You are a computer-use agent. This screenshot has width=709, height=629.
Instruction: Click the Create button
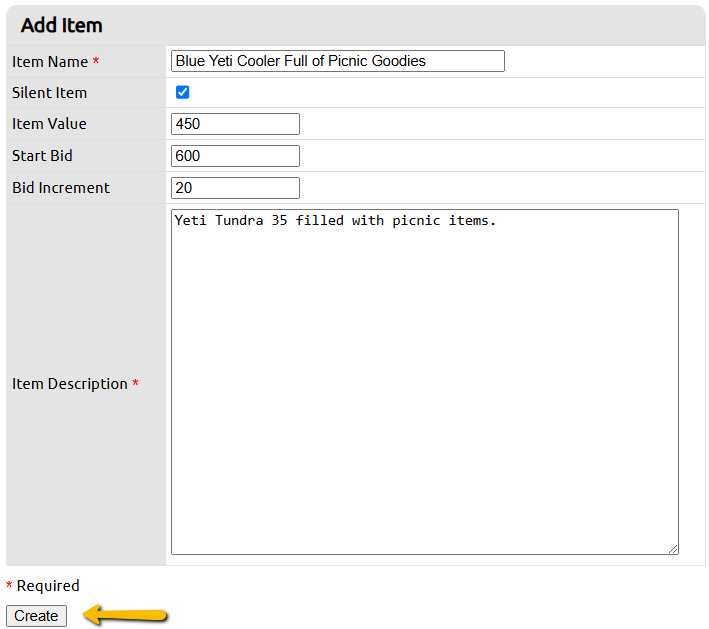pos(36,615)
